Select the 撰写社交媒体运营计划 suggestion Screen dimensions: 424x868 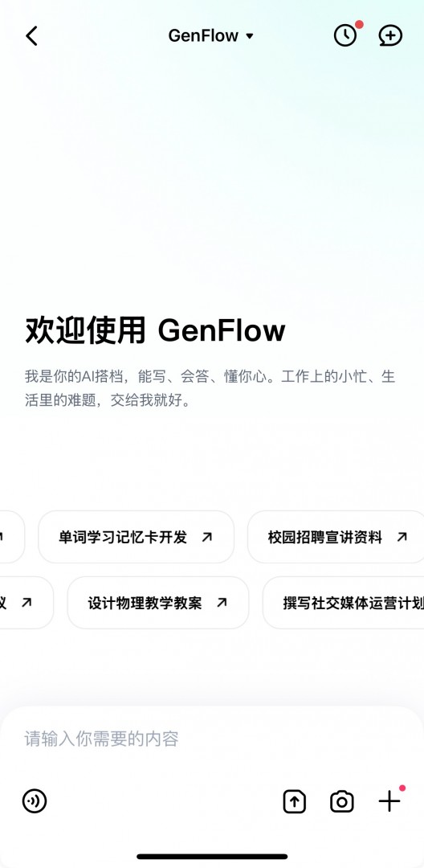tap(343, 603)
